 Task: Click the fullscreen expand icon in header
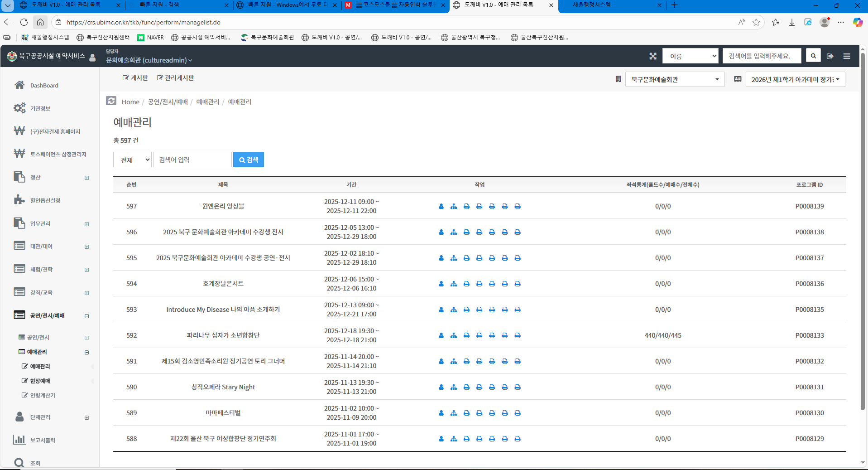tap(652, 56)
